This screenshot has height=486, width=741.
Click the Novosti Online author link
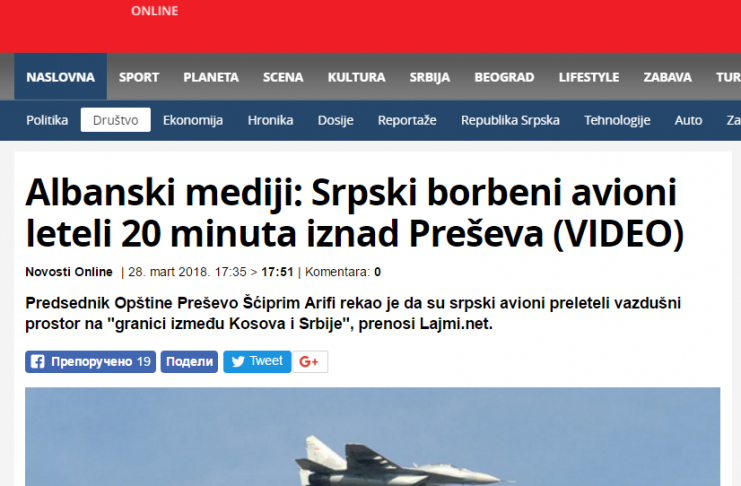point(69,272)
